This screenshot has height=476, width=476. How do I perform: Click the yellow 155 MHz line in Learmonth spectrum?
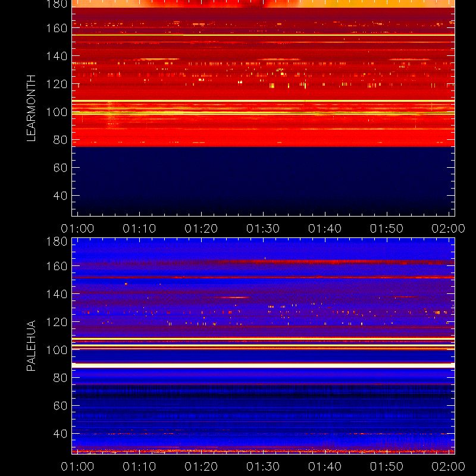click(263, 35)
